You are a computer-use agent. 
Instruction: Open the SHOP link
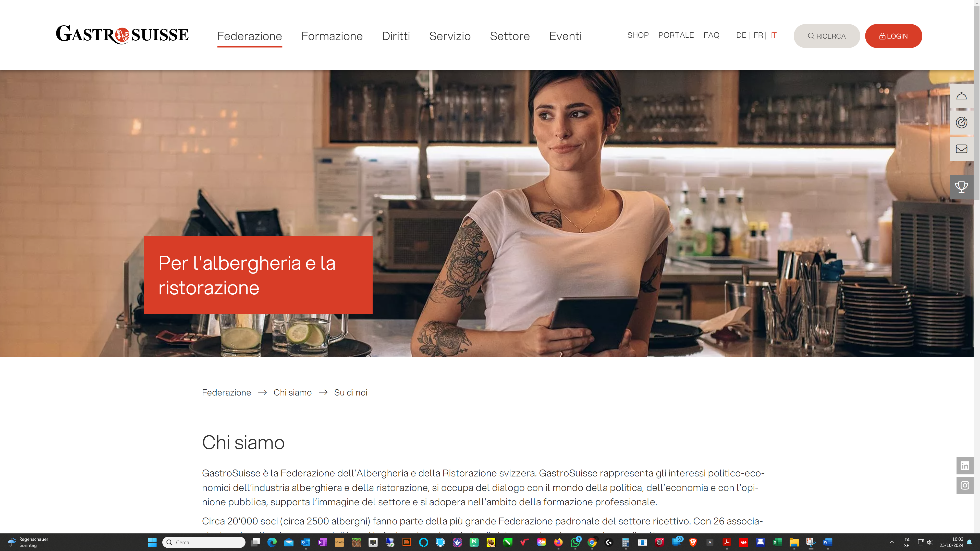[x=638, y=35]
